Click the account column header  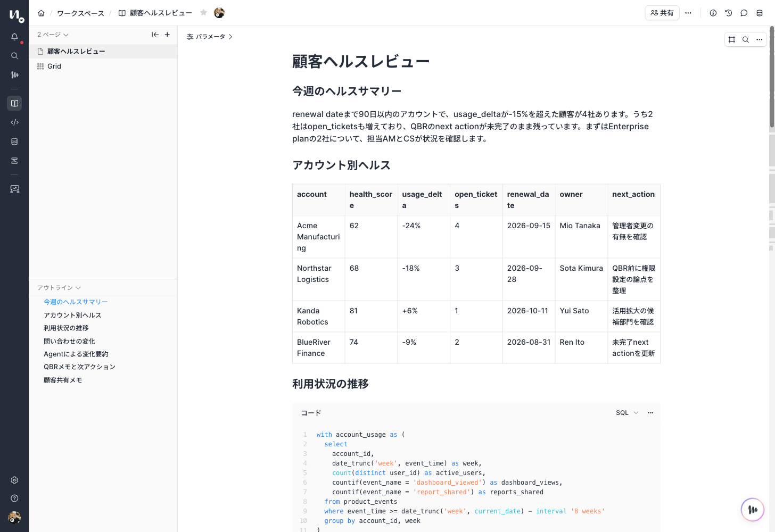tap(319, 200)
